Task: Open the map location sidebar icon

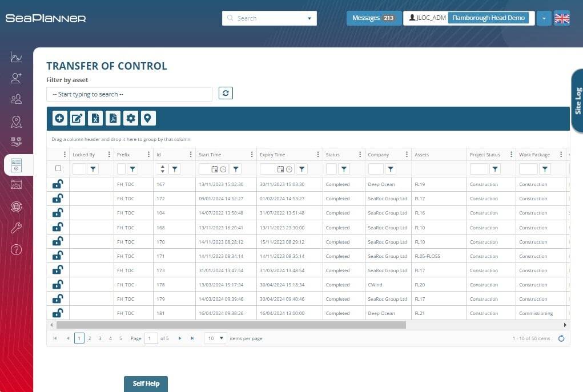Action: point(16,122)
